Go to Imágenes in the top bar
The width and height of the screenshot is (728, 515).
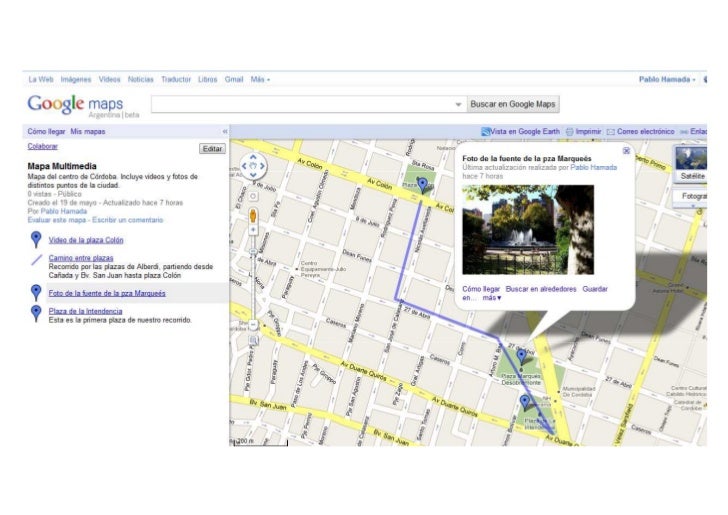tap(76, 79)
